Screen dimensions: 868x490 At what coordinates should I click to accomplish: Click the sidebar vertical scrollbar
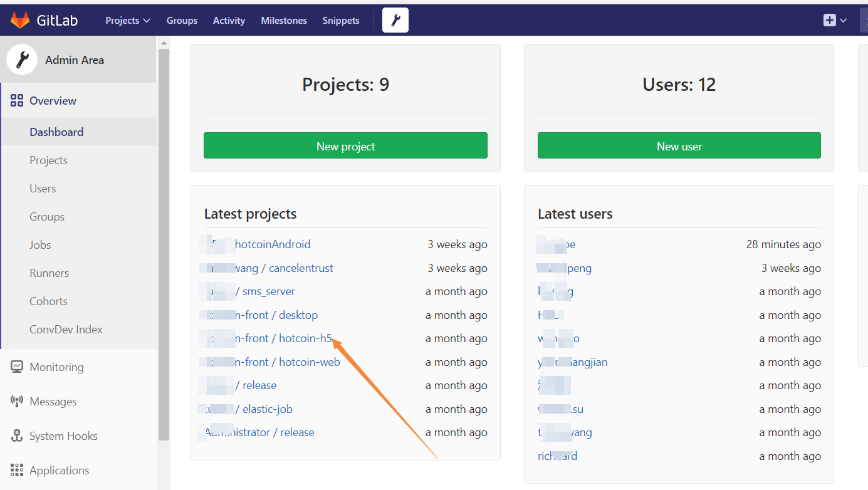pos(164,244)
